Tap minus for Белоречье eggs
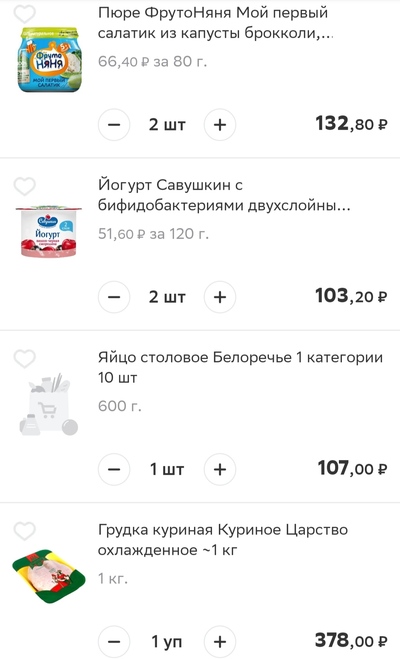The image size is (400, 659). (x=114, y=469)
